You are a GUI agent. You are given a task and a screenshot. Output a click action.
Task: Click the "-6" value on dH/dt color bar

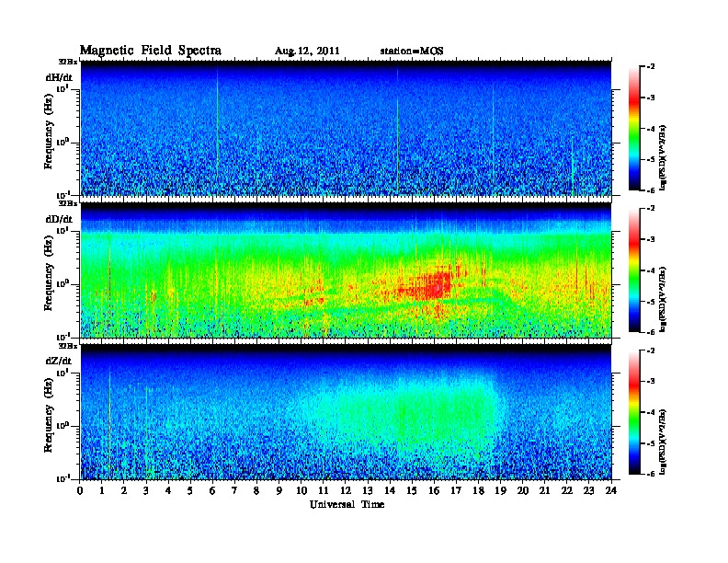click(651, 190)
